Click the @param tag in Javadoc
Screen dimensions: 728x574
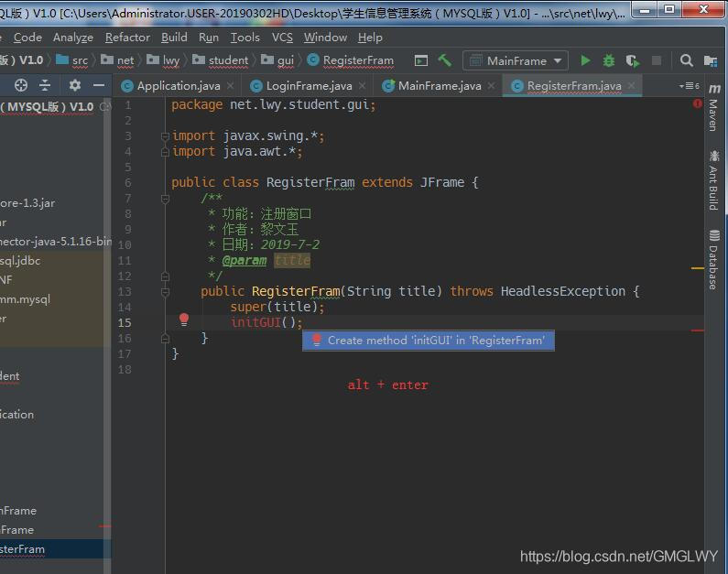pyautogui.click(x=244, y=260)
